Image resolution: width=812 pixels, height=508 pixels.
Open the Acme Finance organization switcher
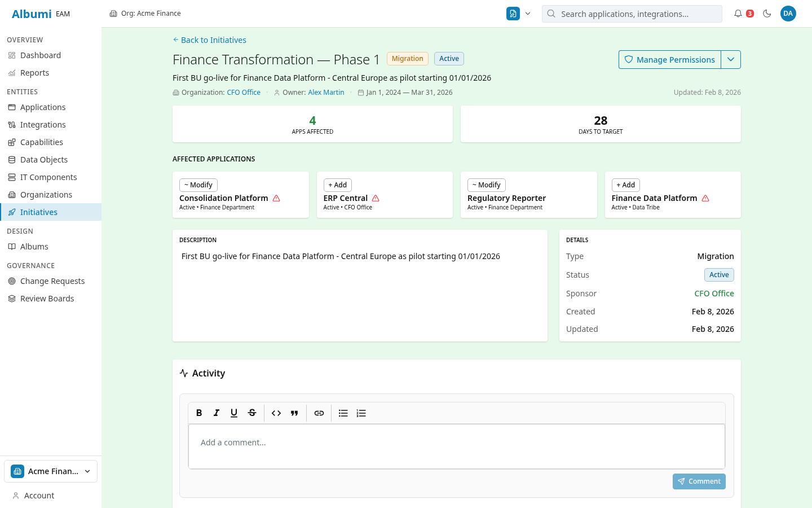[x=51, y=471]
